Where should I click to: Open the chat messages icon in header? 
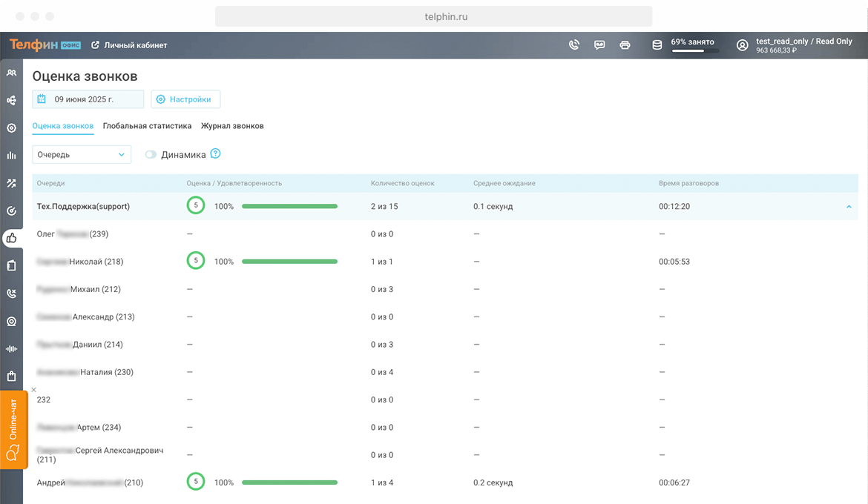coord(599,45)
